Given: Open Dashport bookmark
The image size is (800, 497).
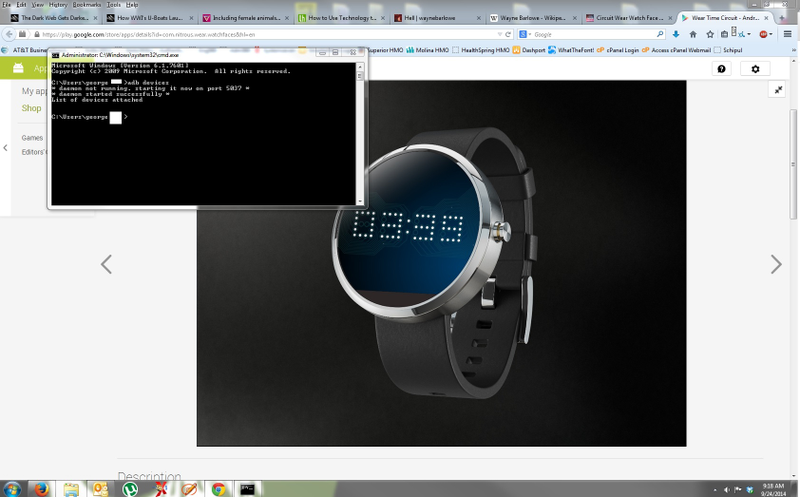Looking at the screenshot, I should click(x=529, y=50).
